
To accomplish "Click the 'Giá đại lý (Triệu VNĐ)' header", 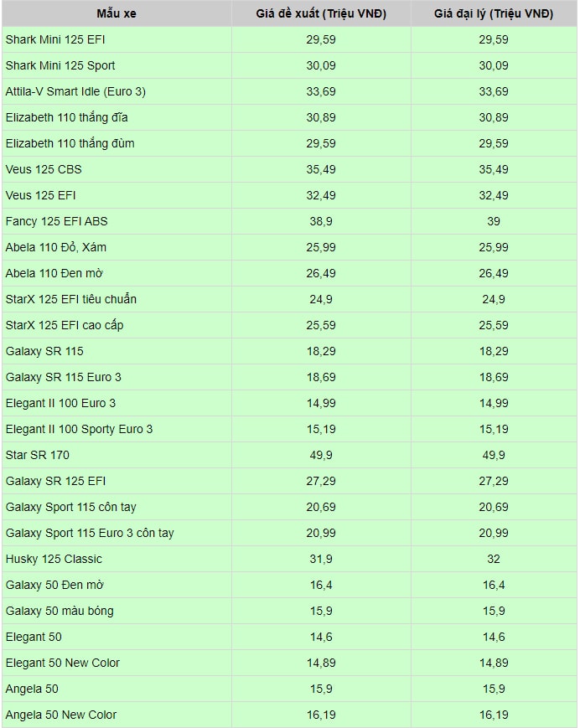I will [x=494, y=13].
